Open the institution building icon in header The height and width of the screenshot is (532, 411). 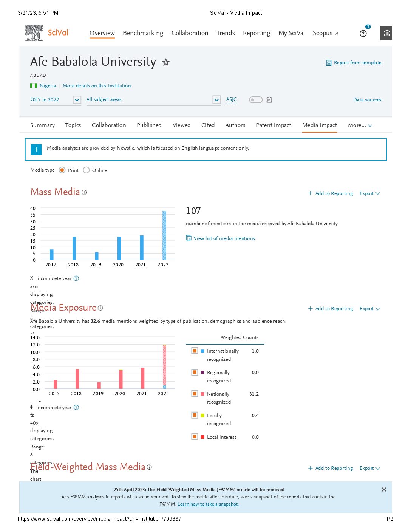(x=386, y=33)
